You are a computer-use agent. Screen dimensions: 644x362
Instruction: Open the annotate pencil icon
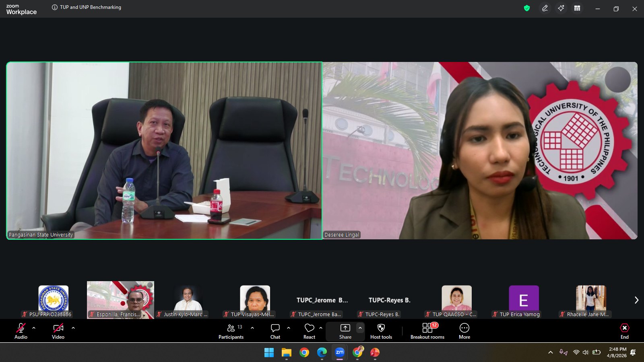545,8
